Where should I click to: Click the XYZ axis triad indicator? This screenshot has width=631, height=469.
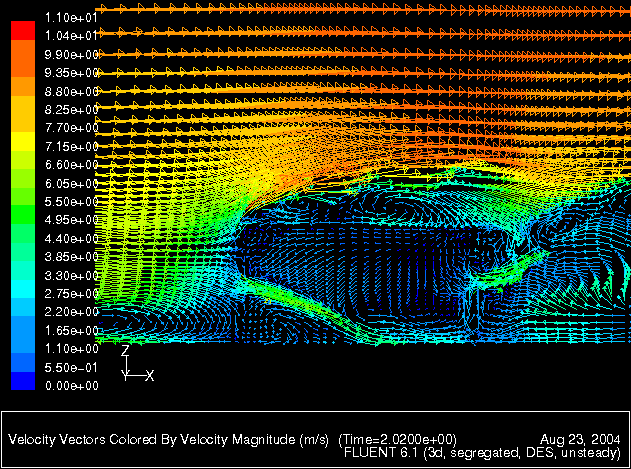tap(137, 363)
